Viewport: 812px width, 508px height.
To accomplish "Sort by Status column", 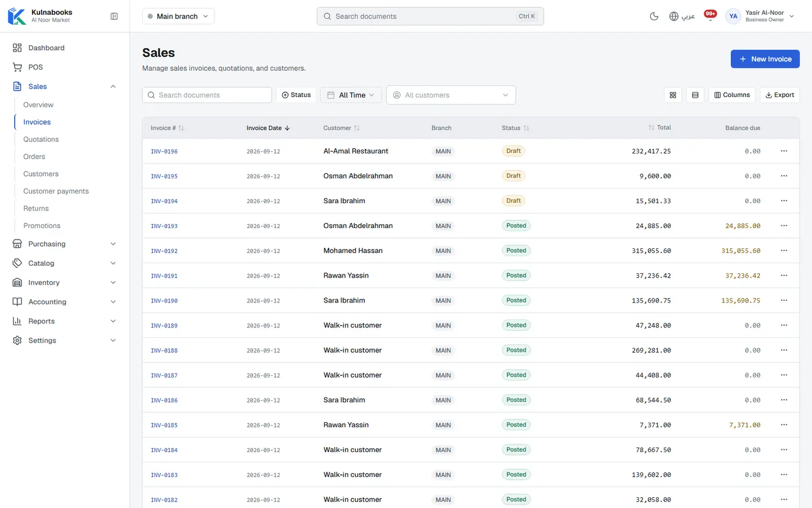I will [x=515, y=128].
